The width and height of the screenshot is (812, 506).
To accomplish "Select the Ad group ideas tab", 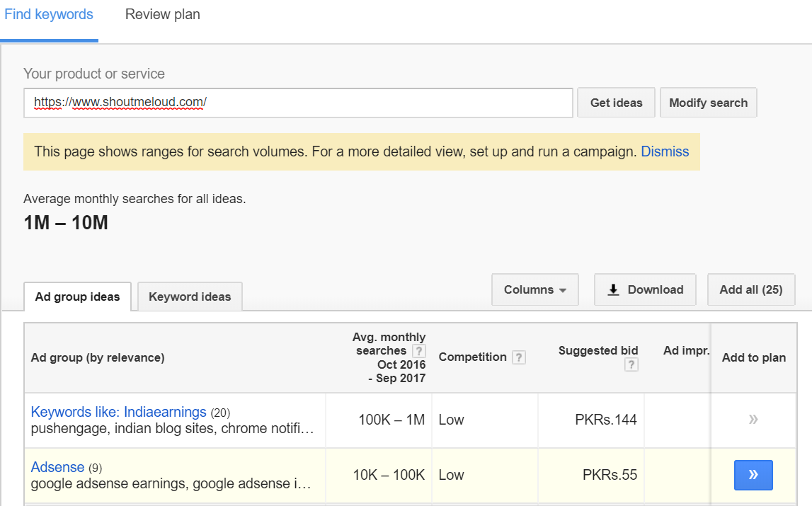I will click(x=78, y=297).
